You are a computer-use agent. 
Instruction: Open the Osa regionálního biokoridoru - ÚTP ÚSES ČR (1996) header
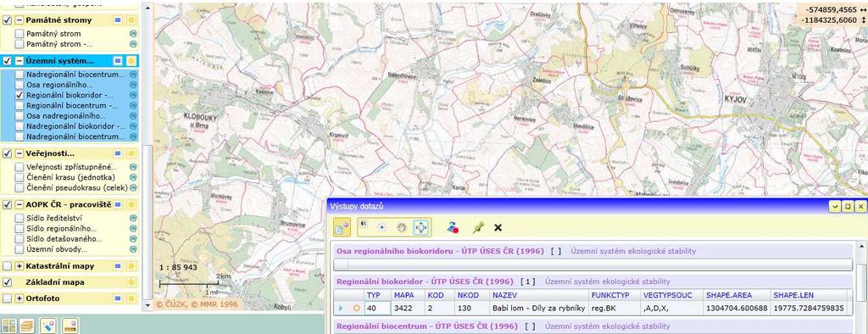(x=593, y=251)
